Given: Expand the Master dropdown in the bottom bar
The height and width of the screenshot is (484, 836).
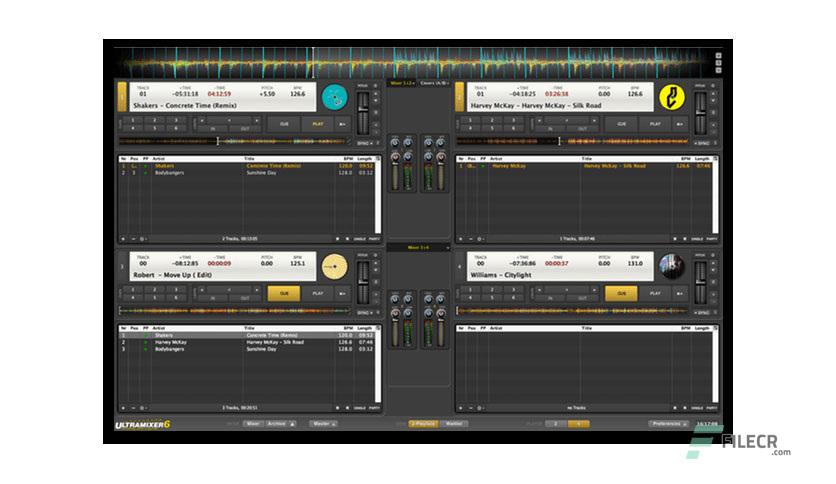Looking at the screenshot, I should (x=324, y=424).
